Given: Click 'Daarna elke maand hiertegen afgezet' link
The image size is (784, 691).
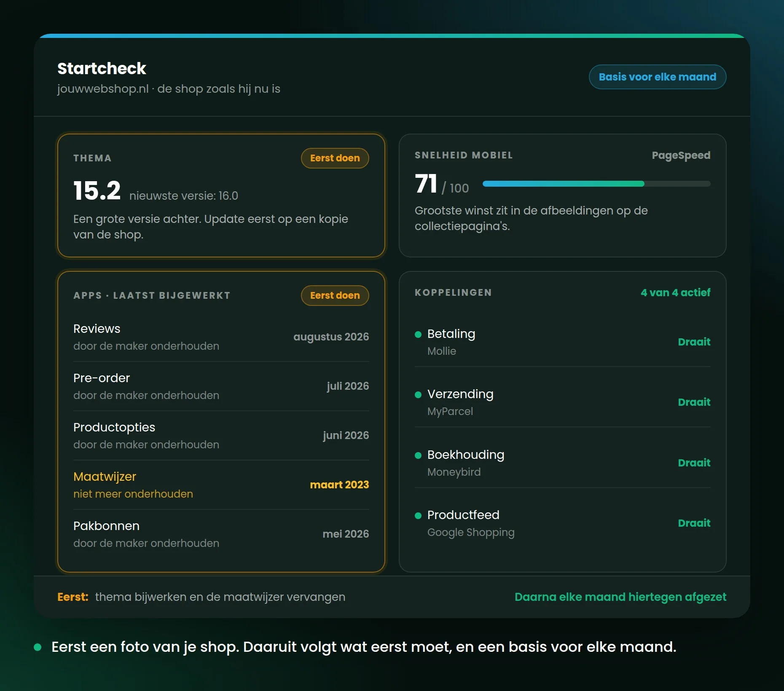Looking at the screenshot, I should point(620,597).
